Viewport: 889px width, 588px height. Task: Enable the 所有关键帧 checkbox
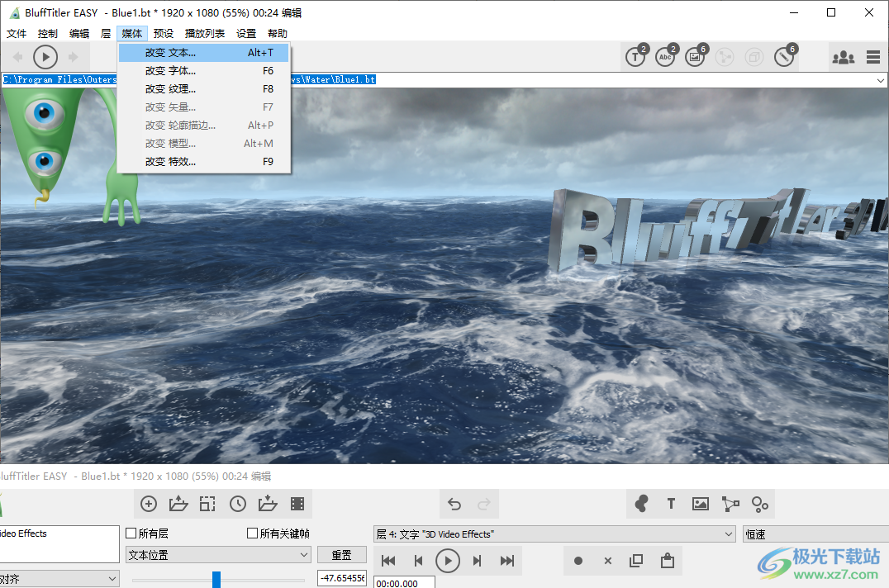(x=253, y=533)
